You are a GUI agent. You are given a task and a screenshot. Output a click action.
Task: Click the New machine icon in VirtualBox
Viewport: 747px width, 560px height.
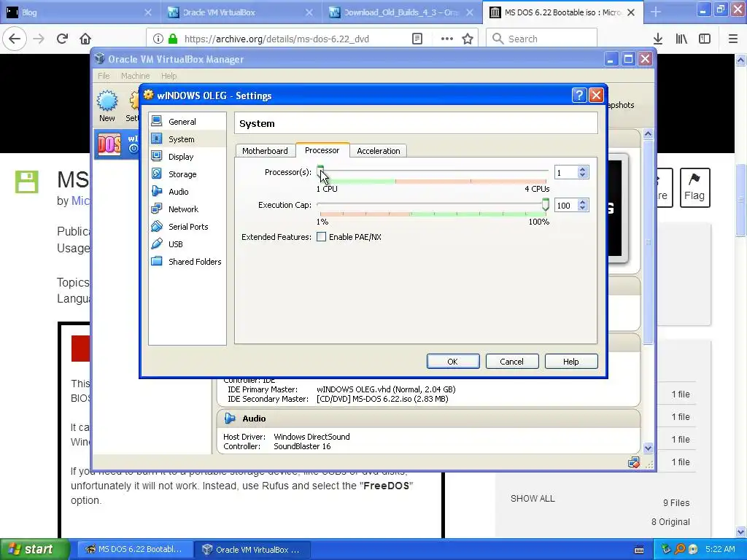point(107,106)
